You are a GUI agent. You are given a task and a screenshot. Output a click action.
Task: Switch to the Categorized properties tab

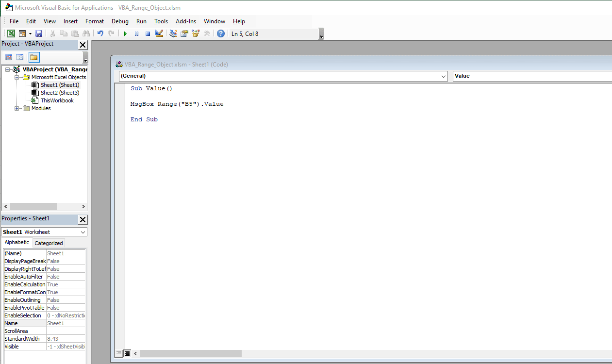[49, 243]
